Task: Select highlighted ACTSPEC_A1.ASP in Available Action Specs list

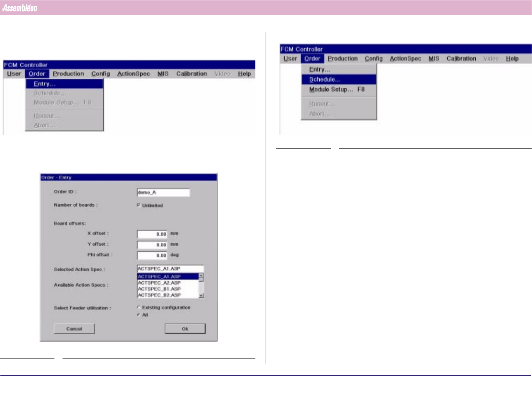Action: point(168,277)
